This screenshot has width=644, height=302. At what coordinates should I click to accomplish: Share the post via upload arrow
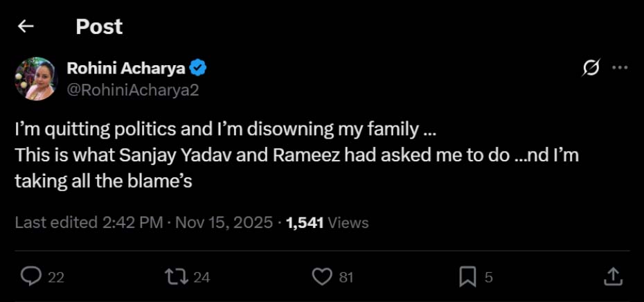pyautogui.click(x=613, y=277)
